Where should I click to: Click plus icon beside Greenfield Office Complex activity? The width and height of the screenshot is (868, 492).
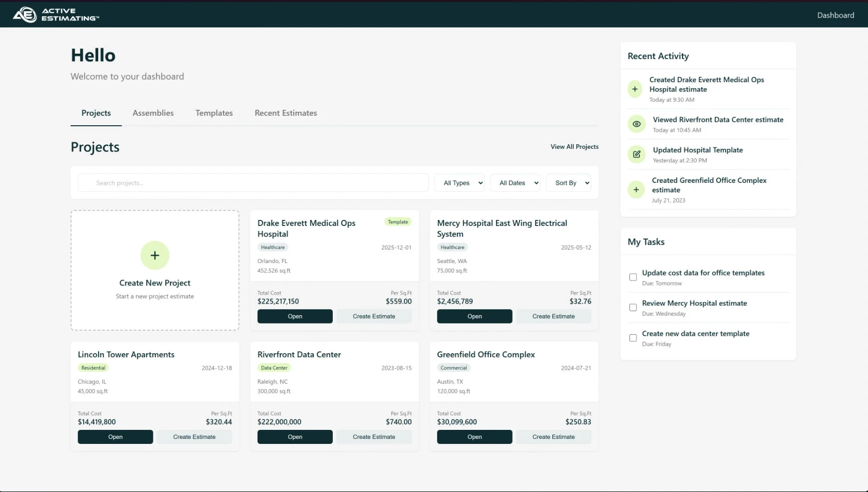pos(636,190)
